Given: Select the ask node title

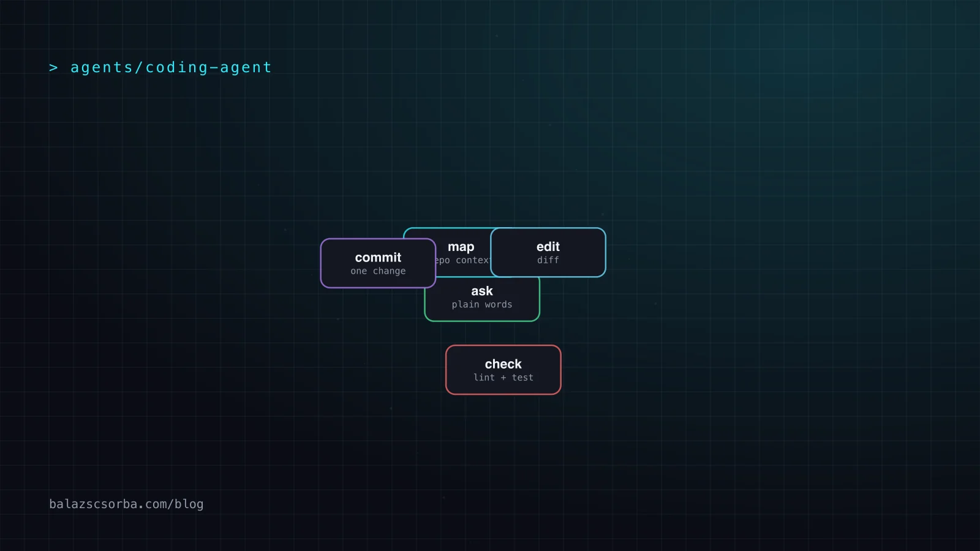Looking at the screenshot, I should 482,291.
